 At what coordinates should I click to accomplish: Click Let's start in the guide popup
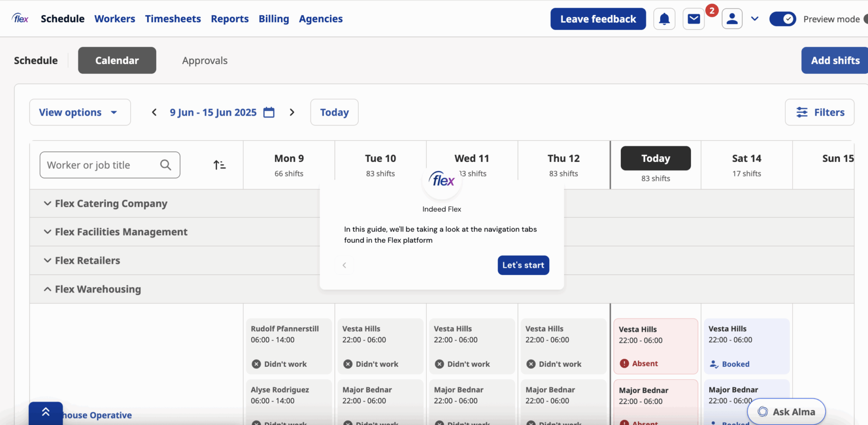(x=523, y=265)
